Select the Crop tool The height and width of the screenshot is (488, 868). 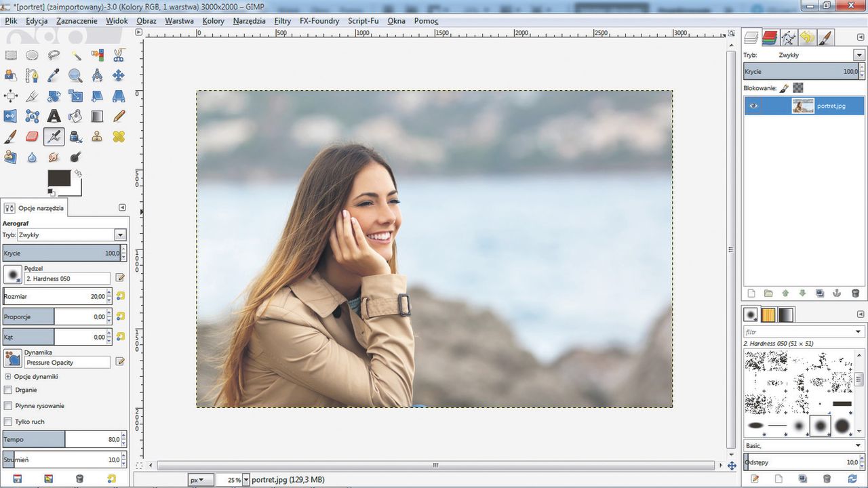tap(32, 96)
